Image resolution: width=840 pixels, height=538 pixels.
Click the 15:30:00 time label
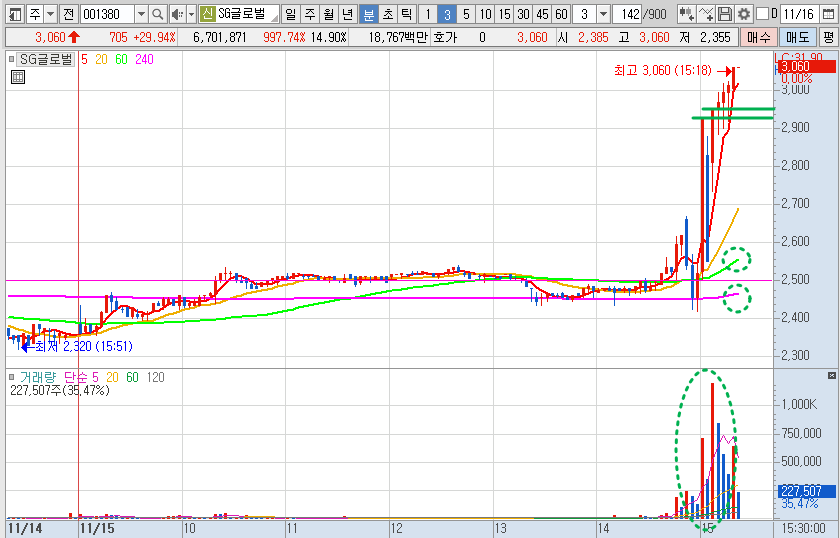coord(803,528)
